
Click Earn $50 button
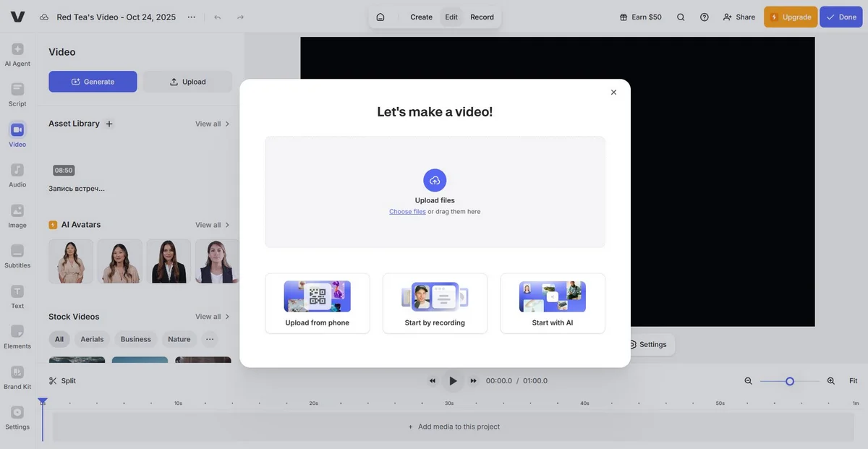point(641,17)
